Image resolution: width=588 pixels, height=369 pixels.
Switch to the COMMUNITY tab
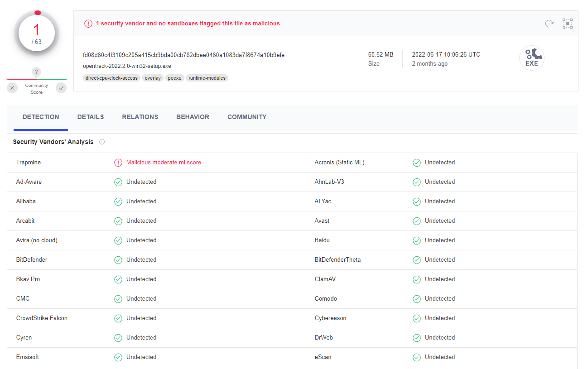point(246,117)
